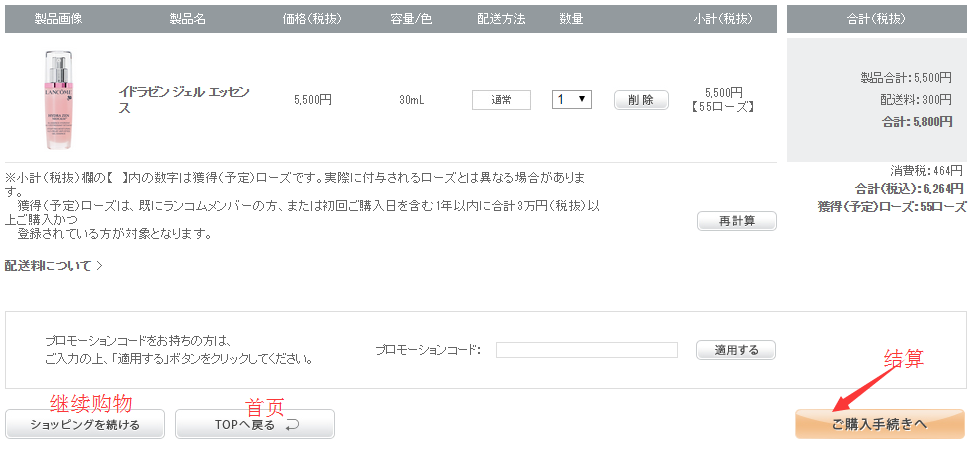
Task: Click the 再計算 recalculate button
Action: point(736,221)
